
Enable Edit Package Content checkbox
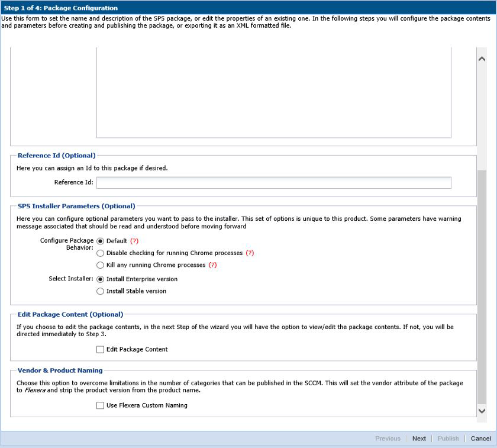pos(100,349)
